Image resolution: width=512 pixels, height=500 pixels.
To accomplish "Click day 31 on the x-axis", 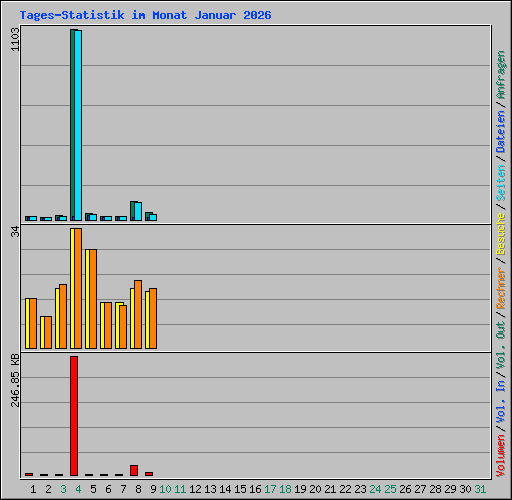I will [480, 489].
